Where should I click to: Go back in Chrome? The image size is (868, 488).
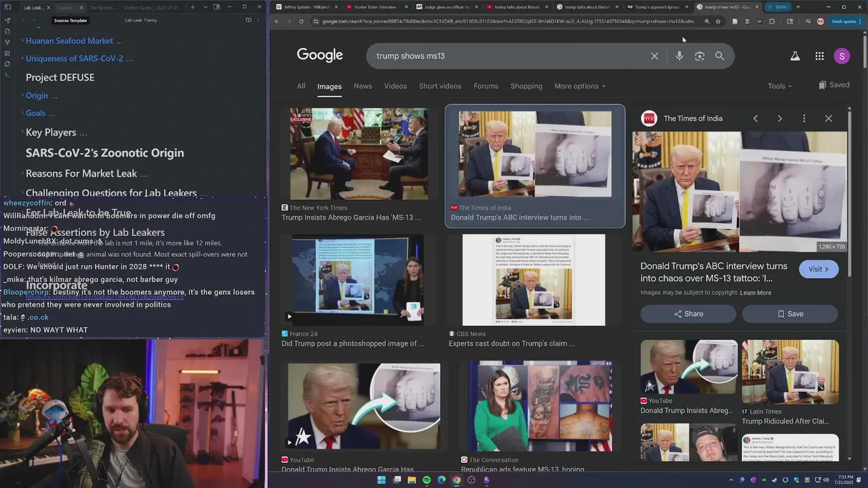[x=277, y=21]
